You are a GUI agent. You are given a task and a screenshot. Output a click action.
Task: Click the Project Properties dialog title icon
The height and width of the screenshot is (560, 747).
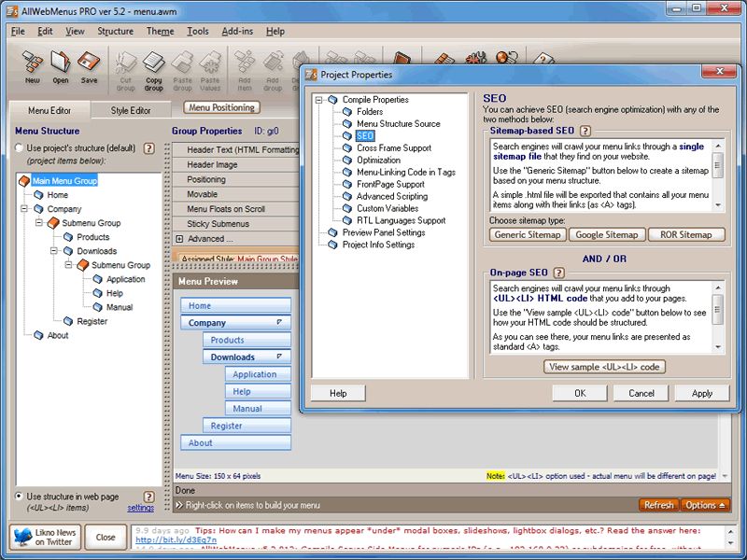[311, 75]
